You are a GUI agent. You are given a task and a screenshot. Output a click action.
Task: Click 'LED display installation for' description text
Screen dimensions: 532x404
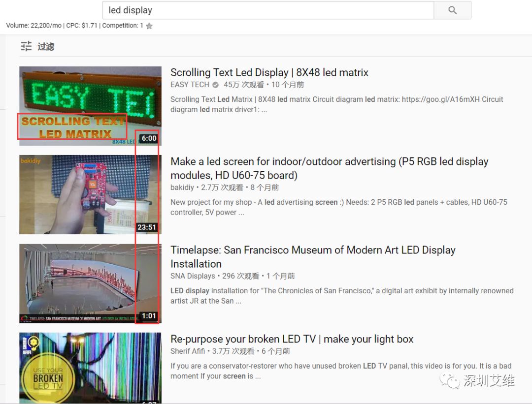click(x=342, y=296)
